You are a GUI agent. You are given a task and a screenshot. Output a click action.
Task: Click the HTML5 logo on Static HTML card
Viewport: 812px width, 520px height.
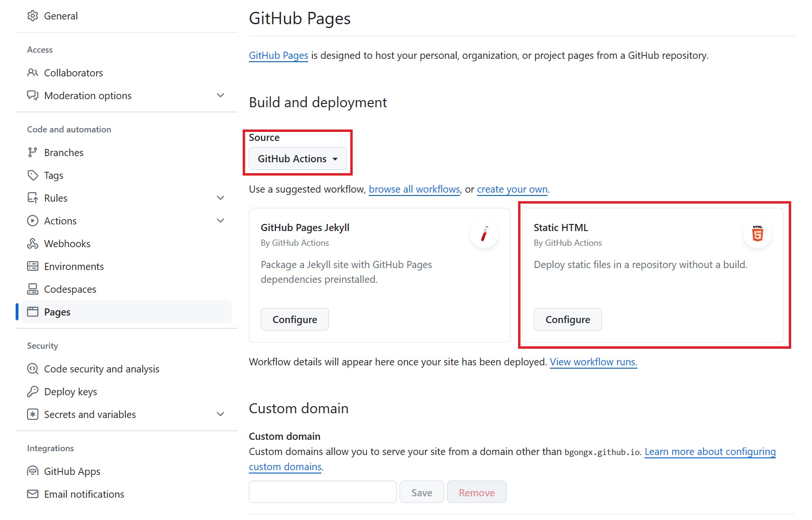(x=757, y=234)
